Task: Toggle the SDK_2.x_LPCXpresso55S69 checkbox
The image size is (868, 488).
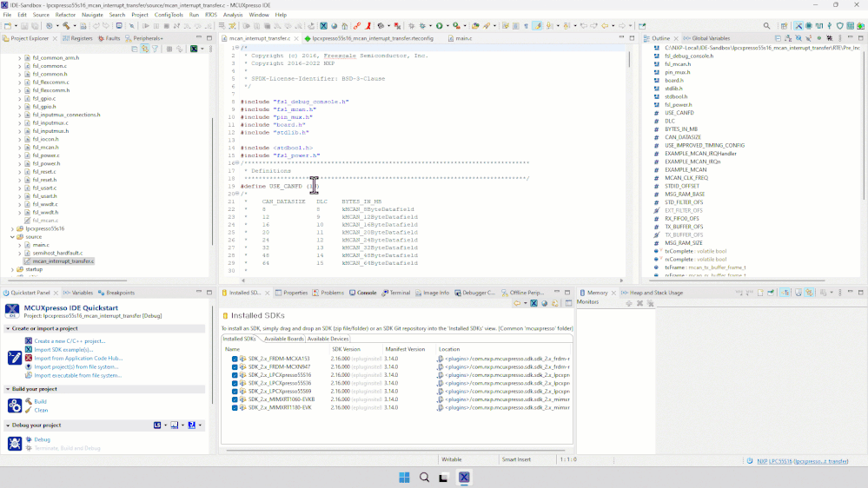Action: tap(235, 391)
